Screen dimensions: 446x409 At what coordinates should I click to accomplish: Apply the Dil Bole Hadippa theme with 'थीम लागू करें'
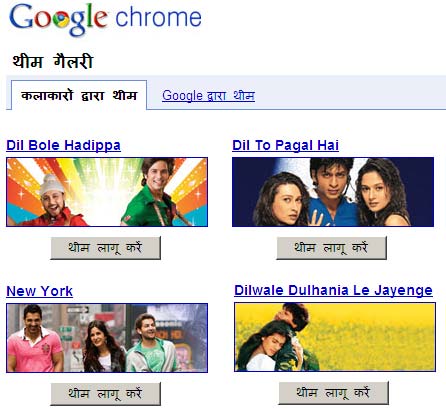coord(106,248)
